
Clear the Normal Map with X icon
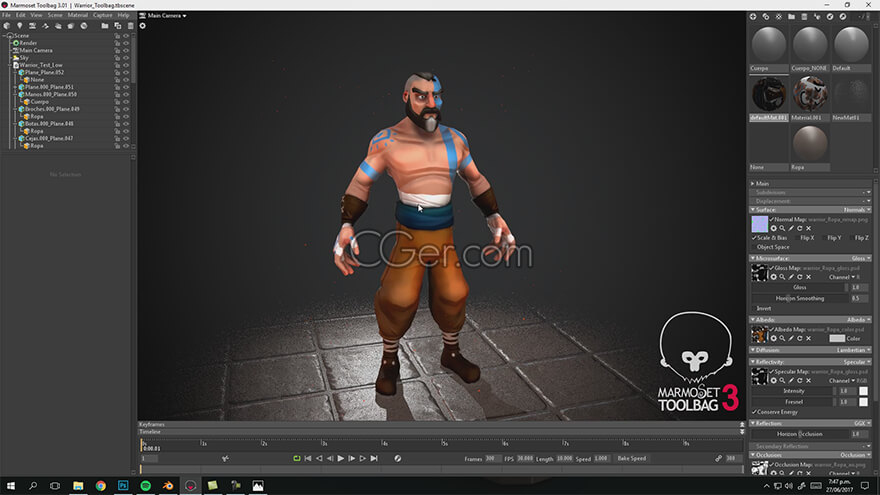tap(809, 228)
